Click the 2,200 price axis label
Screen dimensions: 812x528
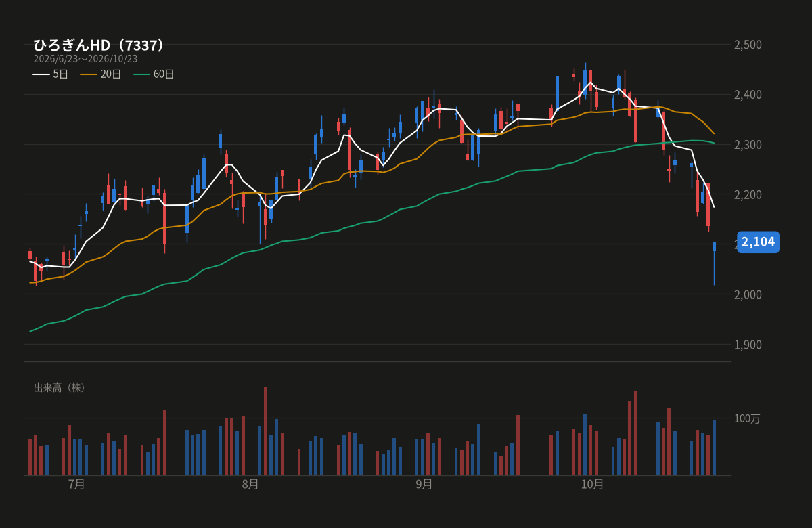748,195
